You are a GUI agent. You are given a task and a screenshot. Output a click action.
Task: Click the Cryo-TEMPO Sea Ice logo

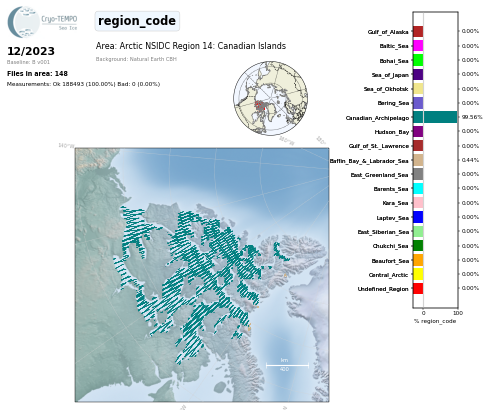pos(42,22)
